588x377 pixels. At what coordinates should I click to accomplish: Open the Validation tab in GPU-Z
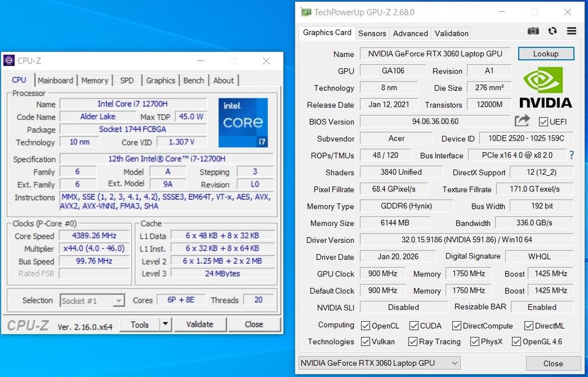pyautogui.click(x=452, y=34)
